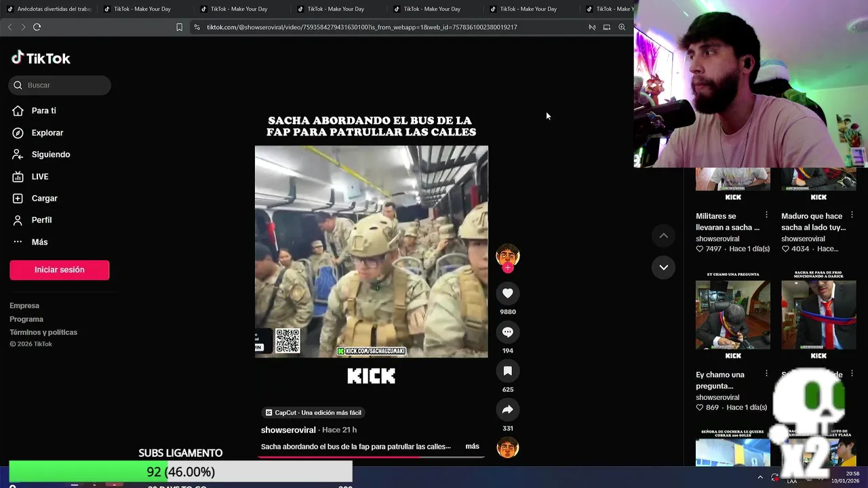The image size is (868, 488).
Task: Click the 'Ey chamo una pregunta' title text
Action: [720, 380]
